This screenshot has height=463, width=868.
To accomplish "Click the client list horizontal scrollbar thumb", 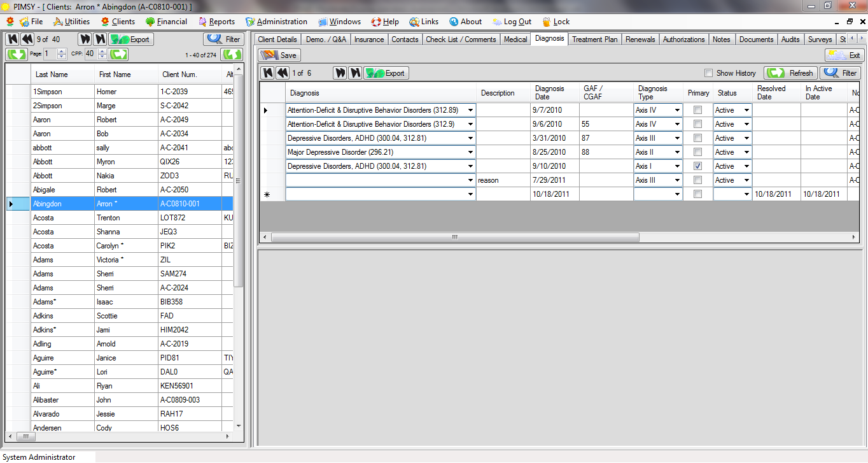I will pos(25,437).
